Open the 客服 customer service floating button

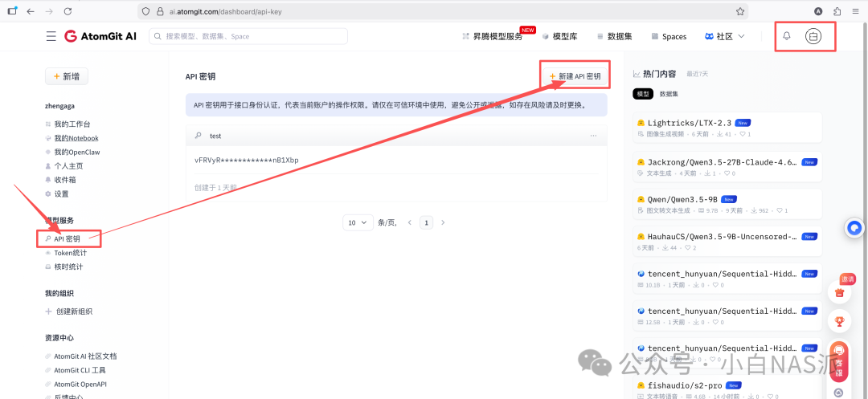(839, 360)
